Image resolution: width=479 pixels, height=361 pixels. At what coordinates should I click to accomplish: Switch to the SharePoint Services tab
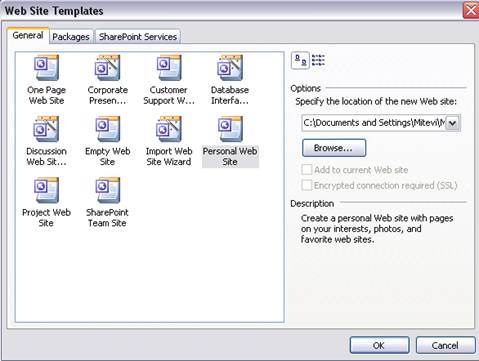point(138,37)
